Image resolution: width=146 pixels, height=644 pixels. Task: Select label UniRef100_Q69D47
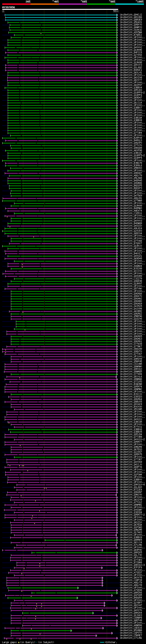tap(131, 98)
